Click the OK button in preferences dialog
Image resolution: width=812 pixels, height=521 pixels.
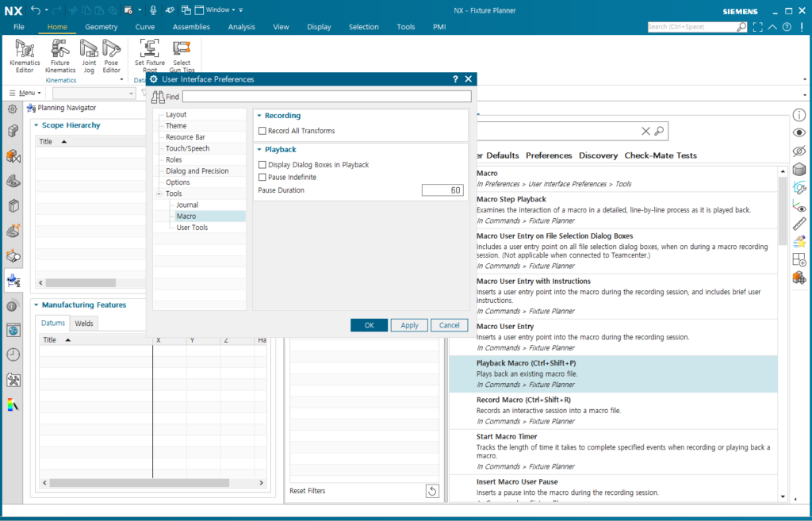click(x=370, y=325)
